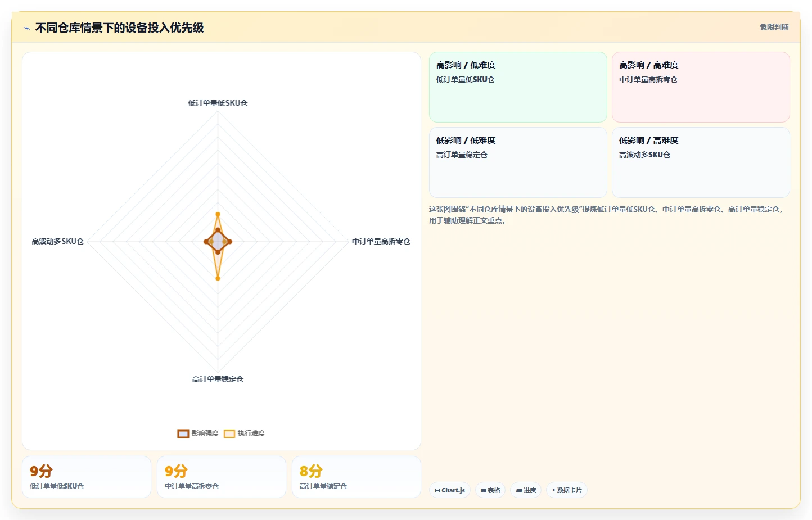The height and width of the screenshot is (520, 812).
Task: Open the 低影响 / 低难度 quadrant card
Action: tap(518, 162)
